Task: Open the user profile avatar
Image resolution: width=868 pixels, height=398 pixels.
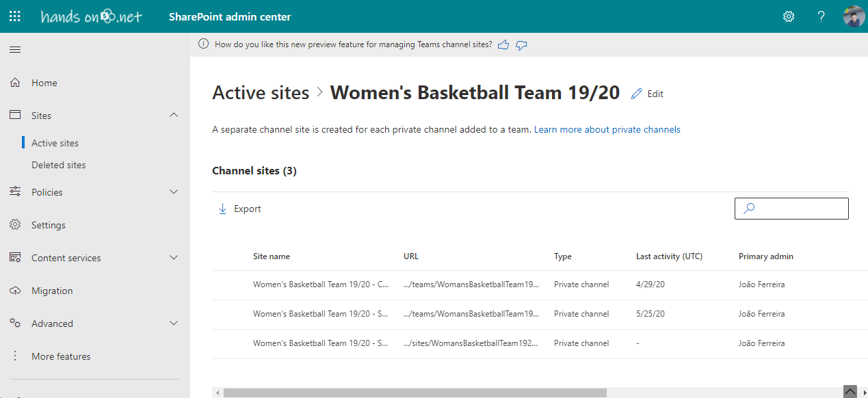Action: (854, 16)
